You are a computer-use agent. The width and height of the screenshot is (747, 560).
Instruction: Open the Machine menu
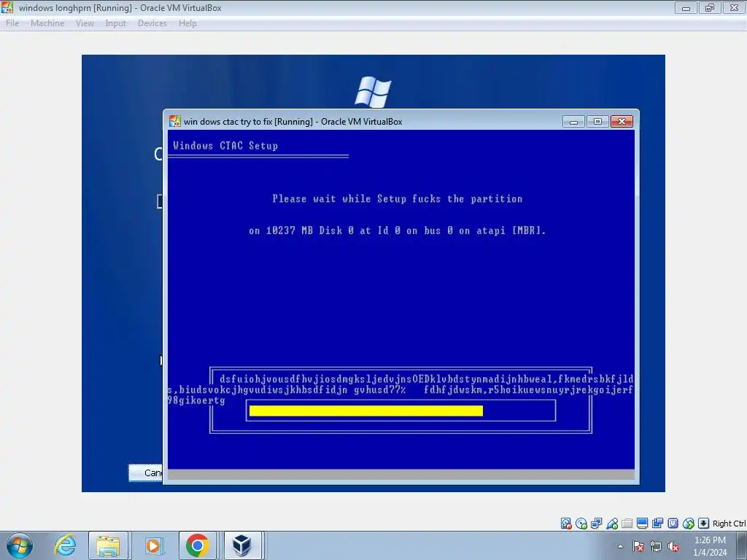coord(47,23)
